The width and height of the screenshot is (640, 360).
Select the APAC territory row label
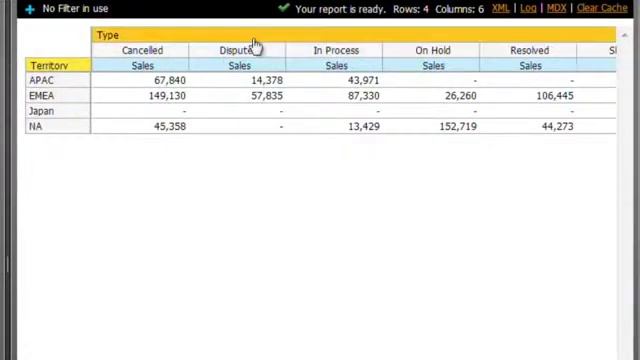pyautogui.click(x=58, y=80)
